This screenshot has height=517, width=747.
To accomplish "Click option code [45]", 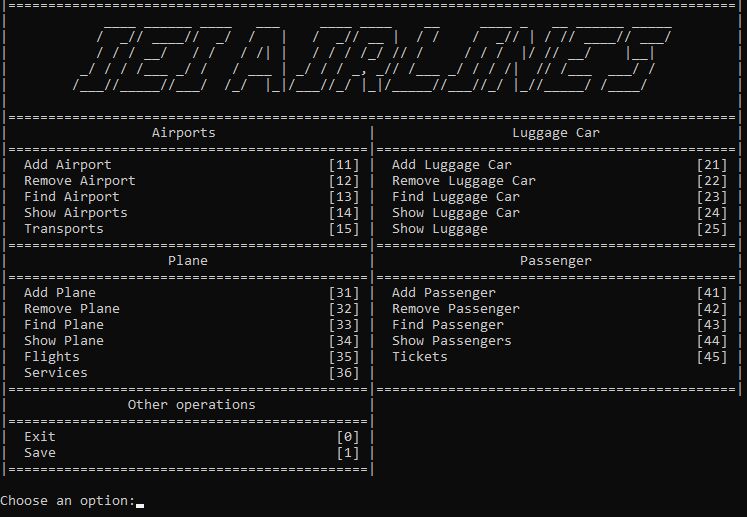I will point(712,357).
